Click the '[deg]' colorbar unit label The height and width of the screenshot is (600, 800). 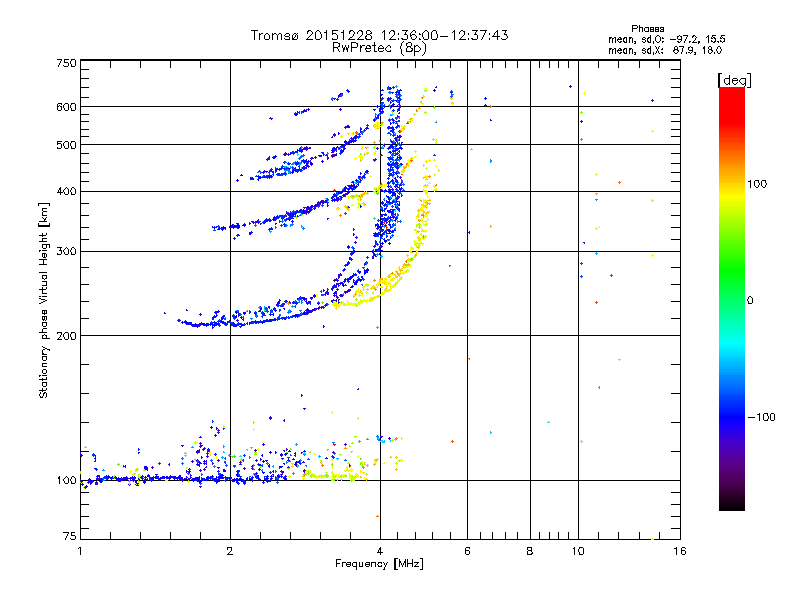[x=734, y=80]
